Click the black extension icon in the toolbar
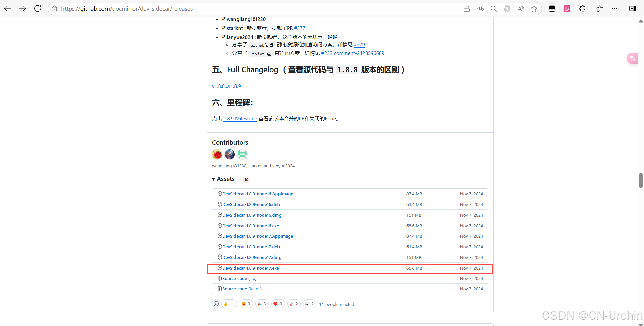This screenshot has height=326, width=644. click(552, 9)
